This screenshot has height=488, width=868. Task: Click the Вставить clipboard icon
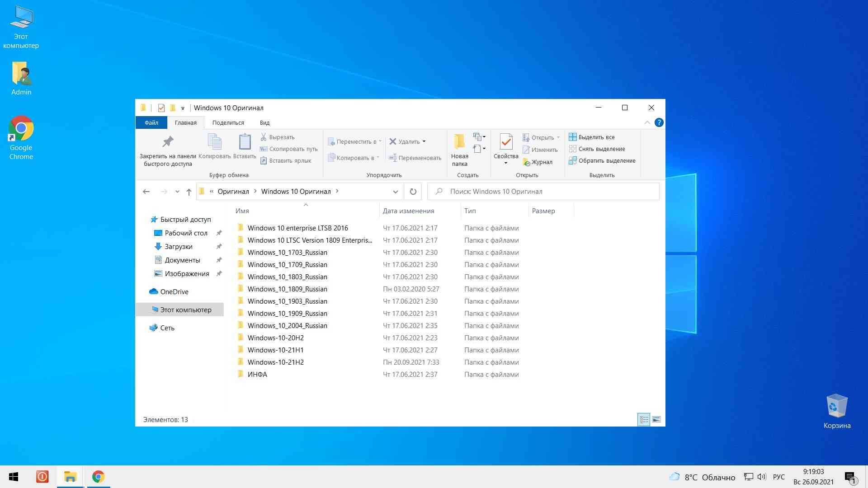coord(245,141)
